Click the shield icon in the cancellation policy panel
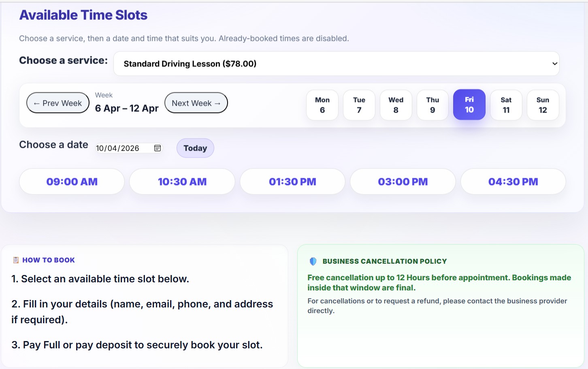588x369 pixels. click(313, 261)
